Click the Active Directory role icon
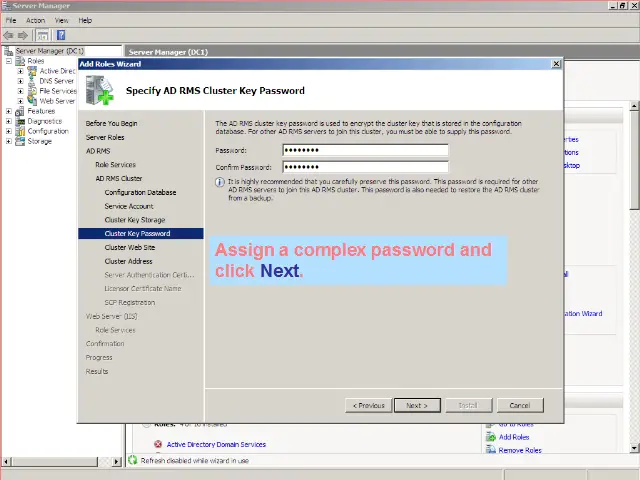Screen dimensions: 640x480 [x=32, y=71]
